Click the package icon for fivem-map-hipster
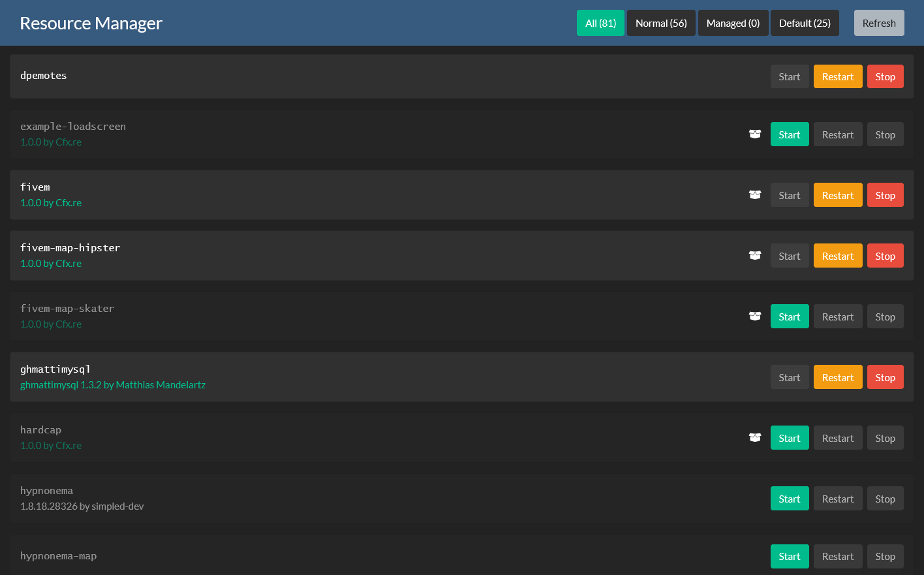Screen dimensions: 924x575 pyautogui.click(x=755, y=255)
